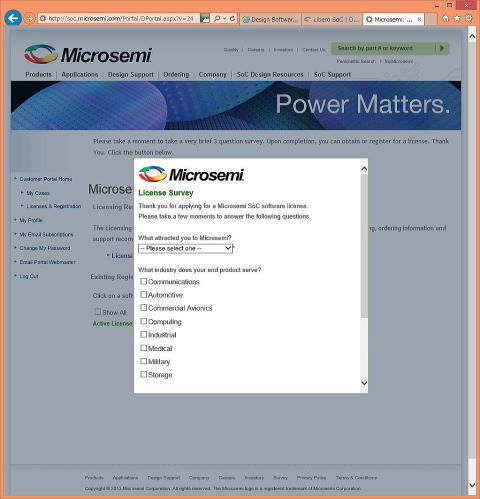Open the SoC Design Resources menu
Image resolution: width=480 pixels, height=499 pixels.
(270, 74)
